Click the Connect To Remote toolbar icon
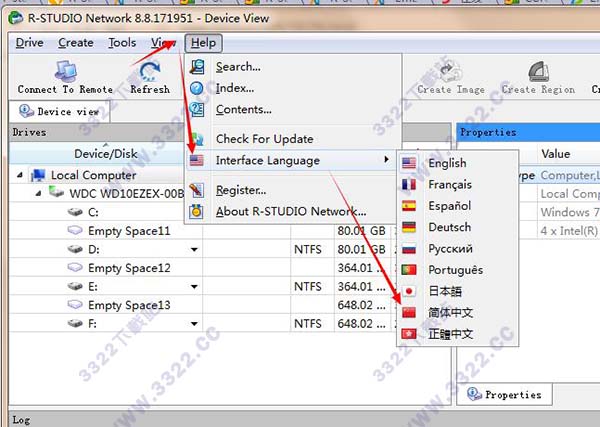The height and width of the screenshot is (427, 600). (66, 71)
